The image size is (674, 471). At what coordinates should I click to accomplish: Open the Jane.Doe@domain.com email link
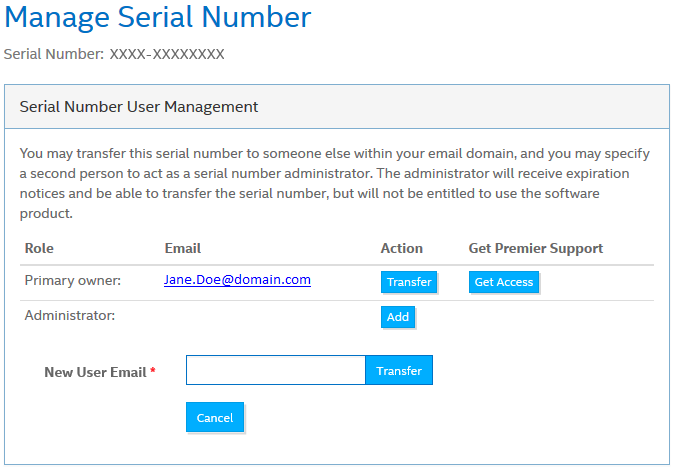click(x=237, y=280)
